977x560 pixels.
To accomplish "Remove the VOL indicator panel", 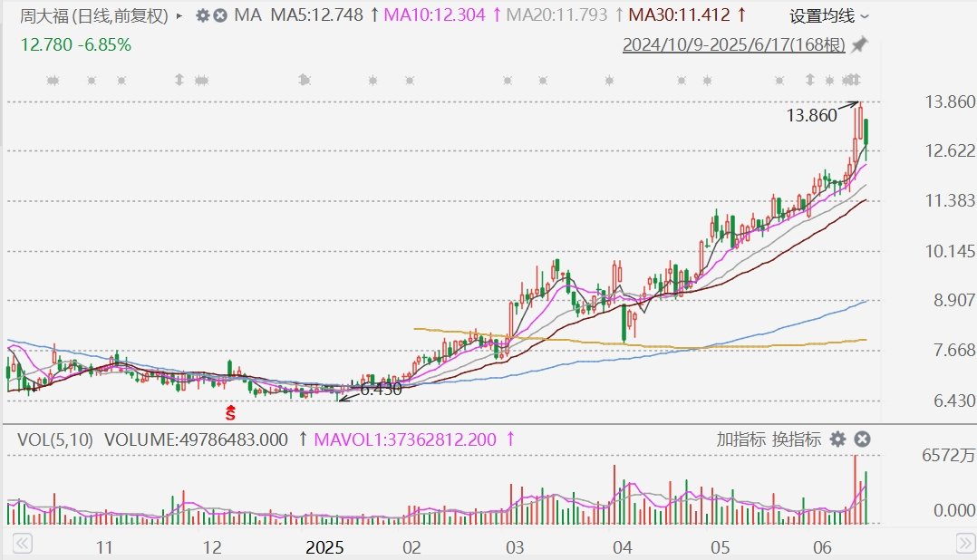I will click(x=863, y=439).
